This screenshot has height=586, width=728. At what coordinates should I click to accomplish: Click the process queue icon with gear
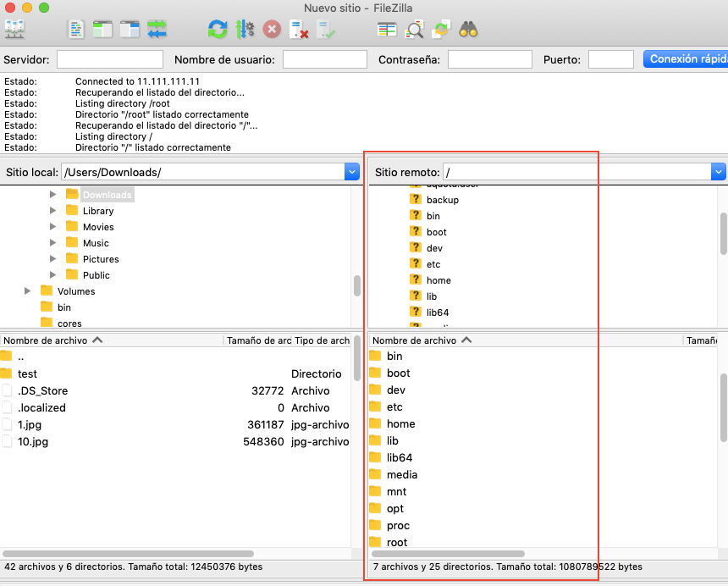(245, 30)
